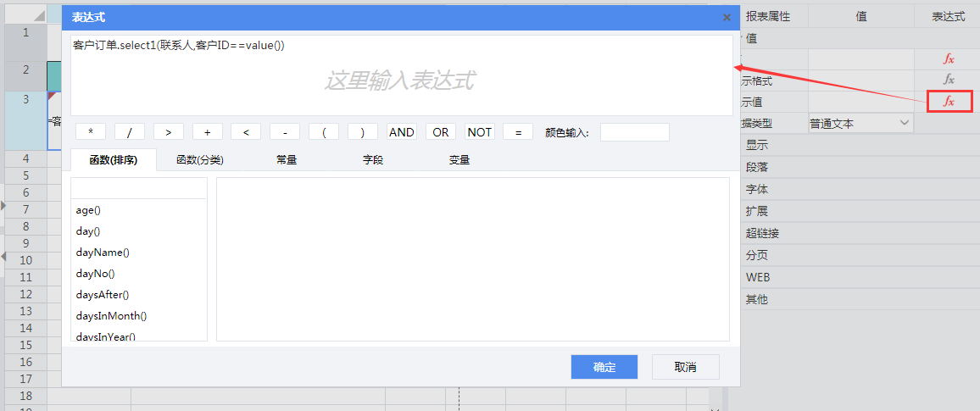Close the 表达式 dialog with the X
980x411 pixels.
[x=727, y=17]
